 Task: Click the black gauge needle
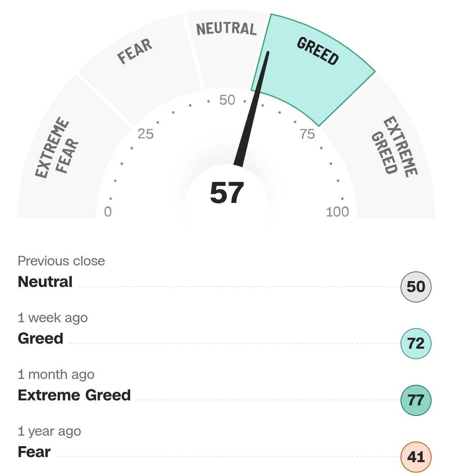pyautogui.click(x=251, y=109)
